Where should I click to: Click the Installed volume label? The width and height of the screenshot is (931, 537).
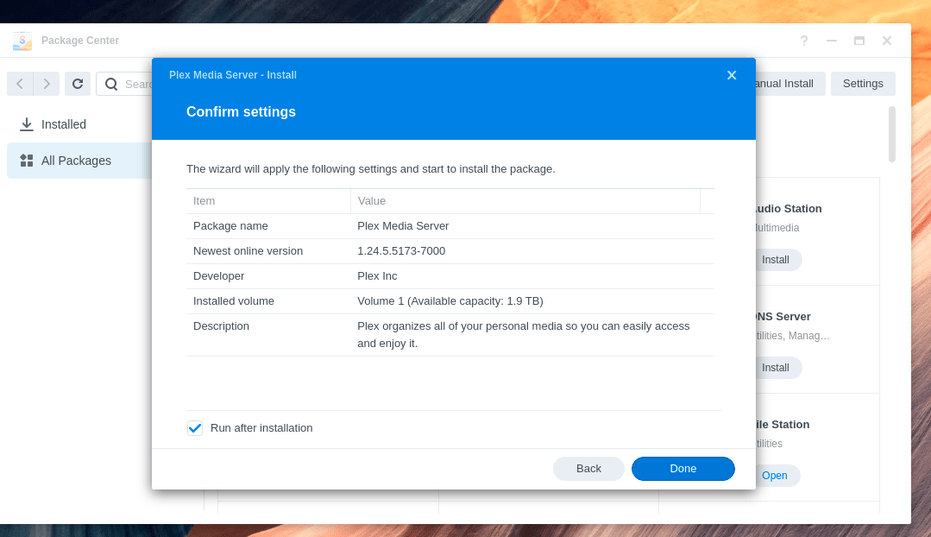click(233, 301)
